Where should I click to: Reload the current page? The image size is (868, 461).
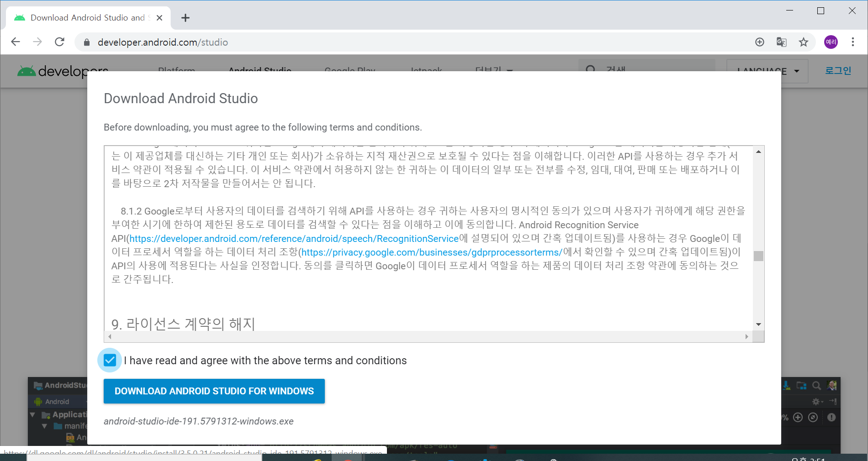tap(59, 42)
